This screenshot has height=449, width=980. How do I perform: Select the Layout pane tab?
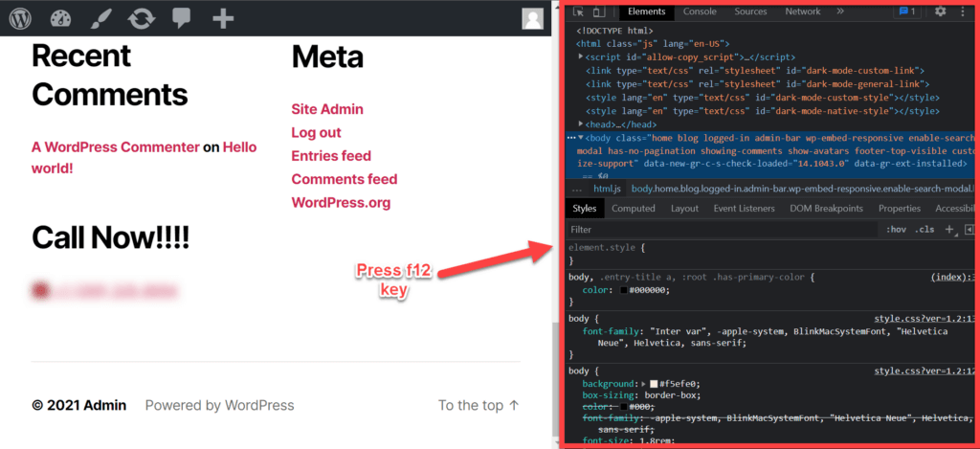(684, 209)
